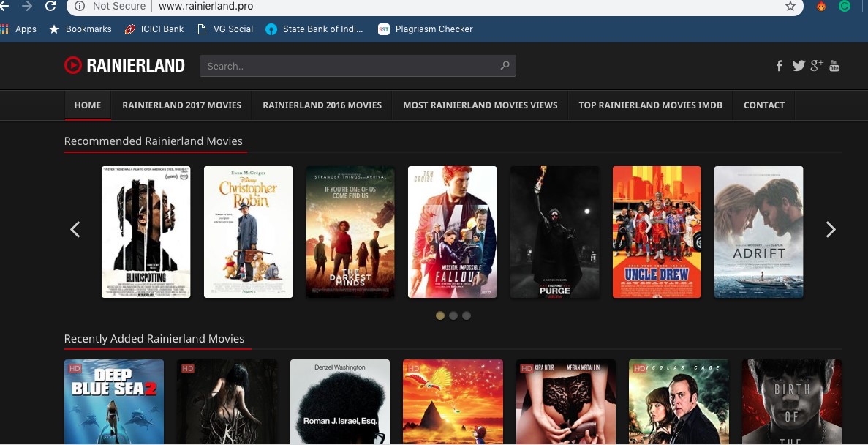This screenshot has height=445, width=868.
Task: Open The First Purge poster
Action: click(555, 231)
